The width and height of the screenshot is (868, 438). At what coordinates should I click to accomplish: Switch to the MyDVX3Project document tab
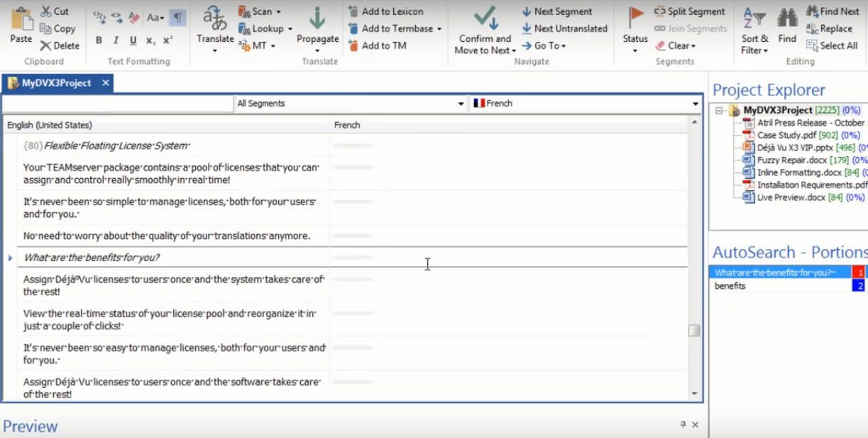[56, 83]
